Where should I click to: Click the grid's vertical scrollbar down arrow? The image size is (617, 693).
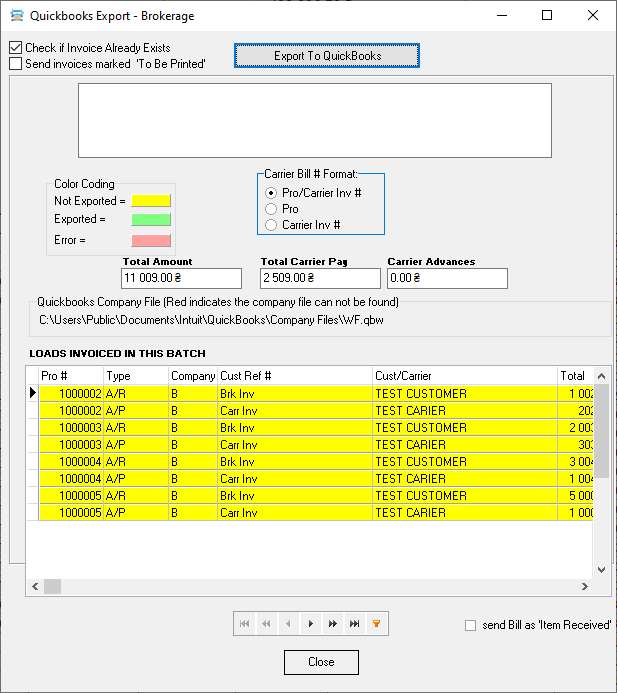coord(602,569)
